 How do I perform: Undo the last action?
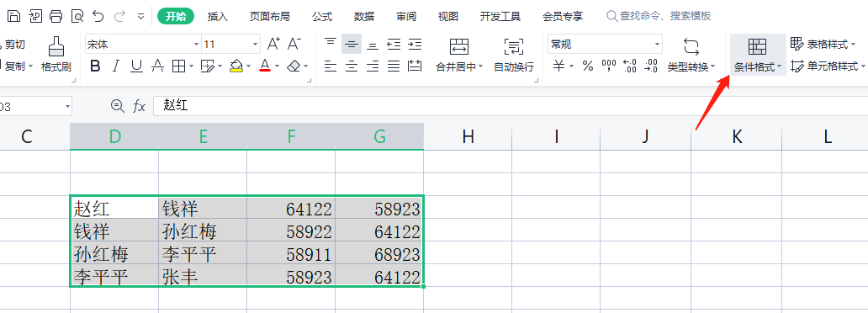click(98, 16)
